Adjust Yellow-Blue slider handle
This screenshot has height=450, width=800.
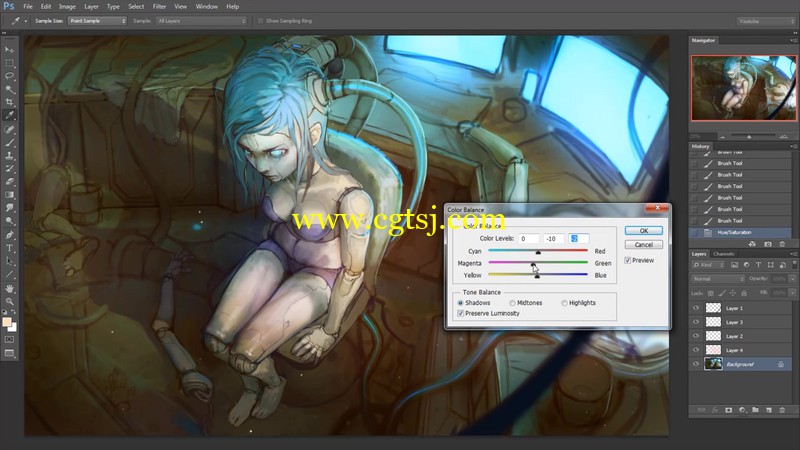coord(537,276)
